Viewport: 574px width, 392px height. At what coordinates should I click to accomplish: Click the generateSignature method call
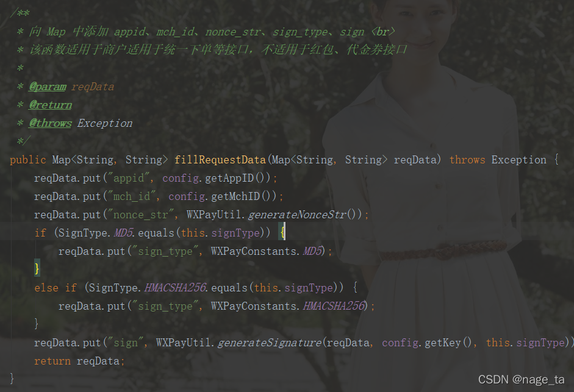tap(270, 343)
